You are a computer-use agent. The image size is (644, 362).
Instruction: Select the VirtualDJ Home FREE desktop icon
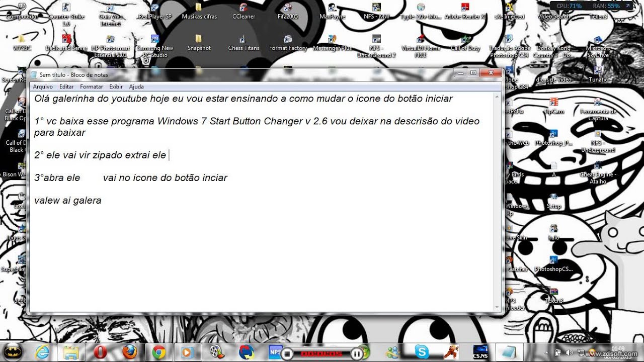click(x=421, y=46)
